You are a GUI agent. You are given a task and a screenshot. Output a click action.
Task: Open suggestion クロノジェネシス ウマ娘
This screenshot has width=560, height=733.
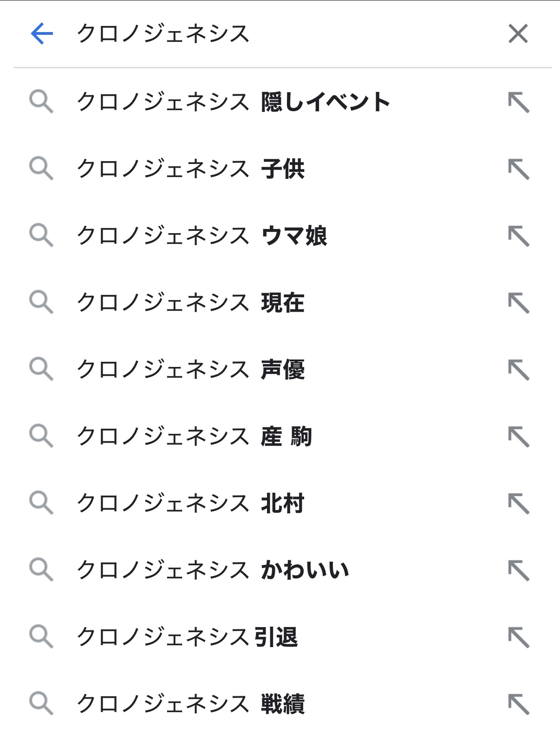202,236
